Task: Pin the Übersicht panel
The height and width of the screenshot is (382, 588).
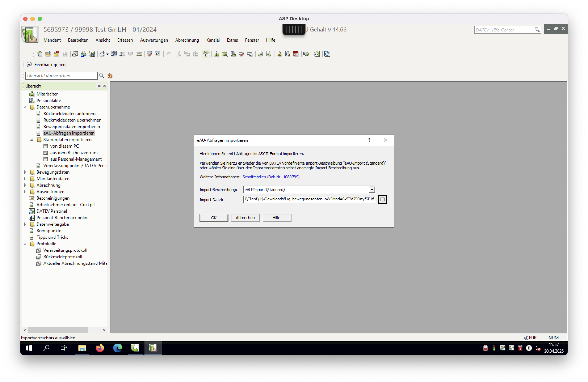Action: pos(99,86)
